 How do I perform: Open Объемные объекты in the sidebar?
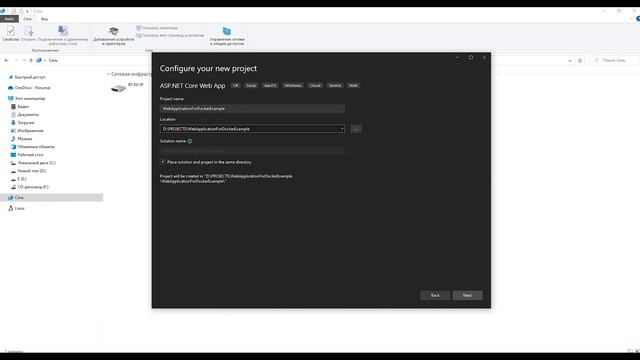pos(36,147)
